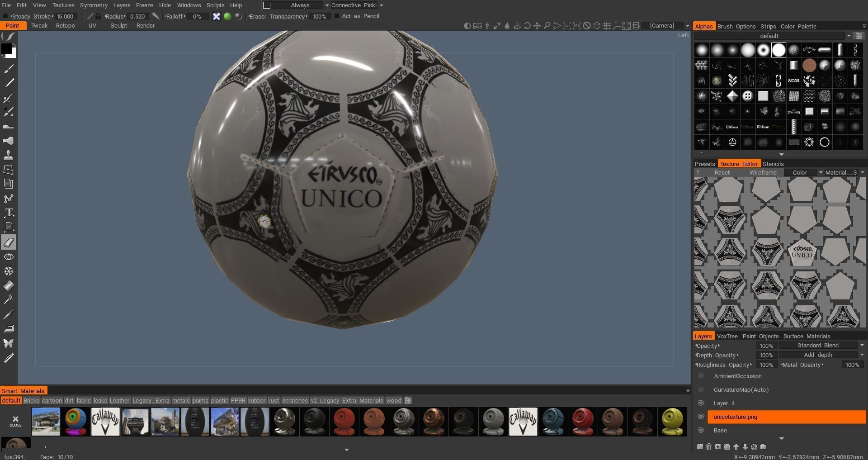Hide Layer 4 with its eye icon

pos(701,403)
